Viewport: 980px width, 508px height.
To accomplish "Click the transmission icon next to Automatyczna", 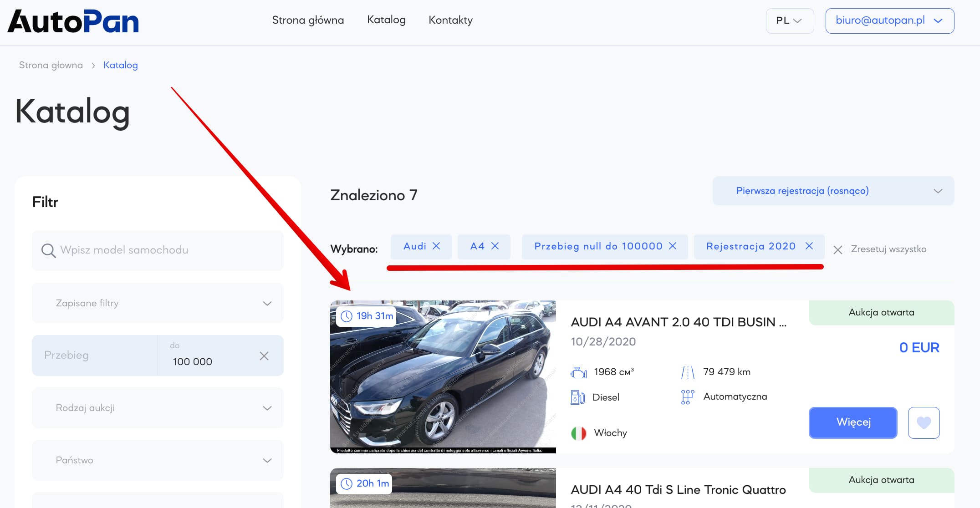I will click(687, 396).
